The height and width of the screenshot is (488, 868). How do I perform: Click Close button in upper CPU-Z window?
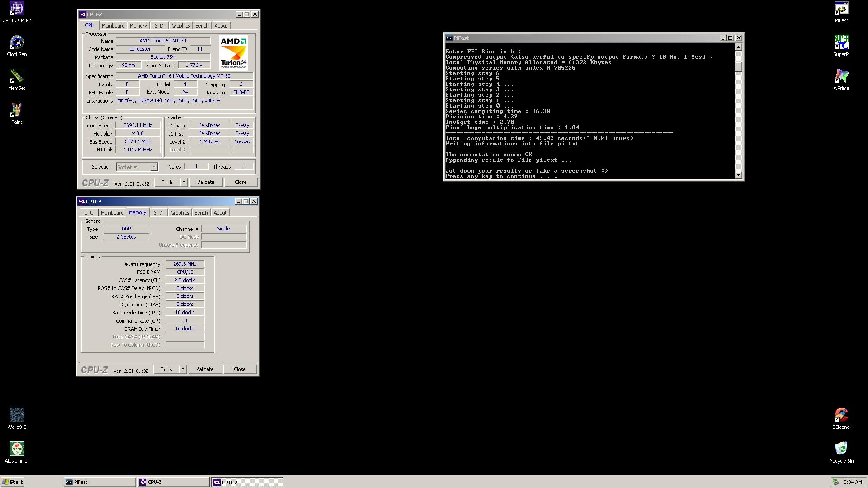pos(241,182)
